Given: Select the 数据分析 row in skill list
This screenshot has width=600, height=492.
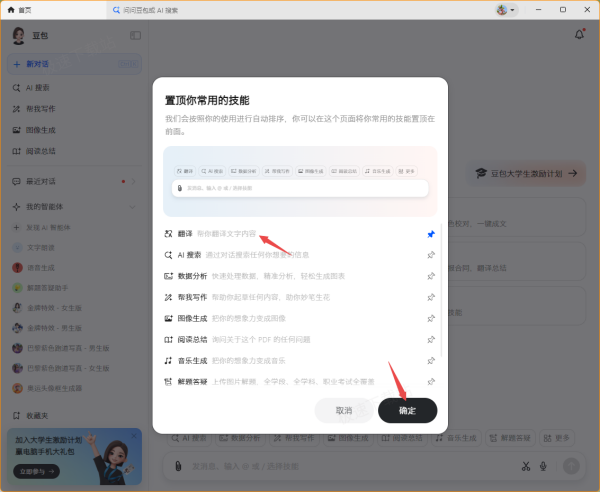Looking at the screenshot, I should point(300,276).
